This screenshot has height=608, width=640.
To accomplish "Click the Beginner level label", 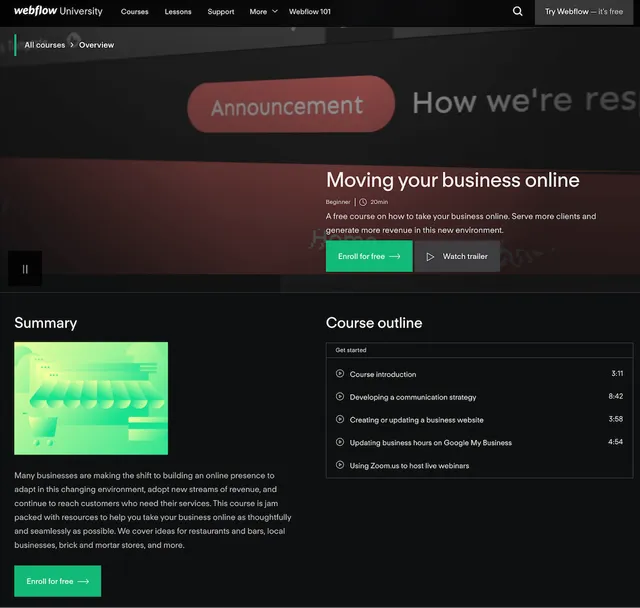I will coord(338,202).
